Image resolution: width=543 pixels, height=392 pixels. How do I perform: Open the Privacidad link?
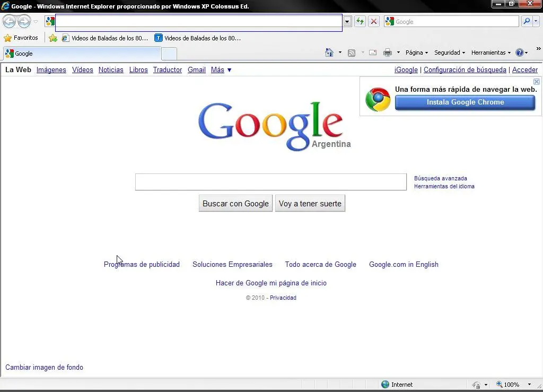pos(283,298)
